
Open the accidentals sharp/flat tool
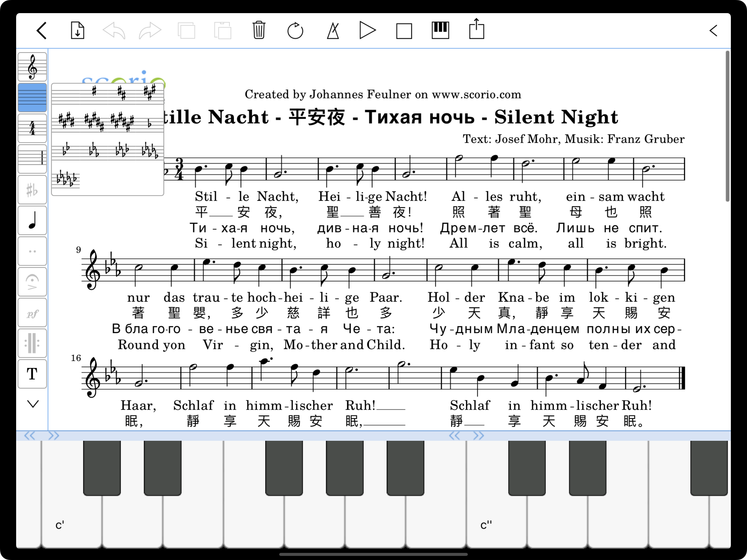[32, 190]
